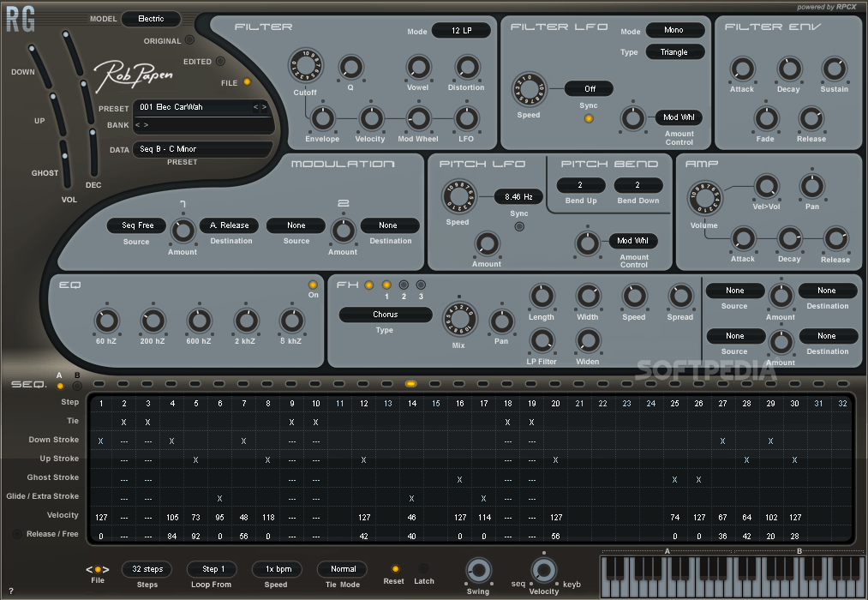Click the Pitch LFO Speed knob
The width and height of the screenshot is (868, 600).
click(458, 196)
